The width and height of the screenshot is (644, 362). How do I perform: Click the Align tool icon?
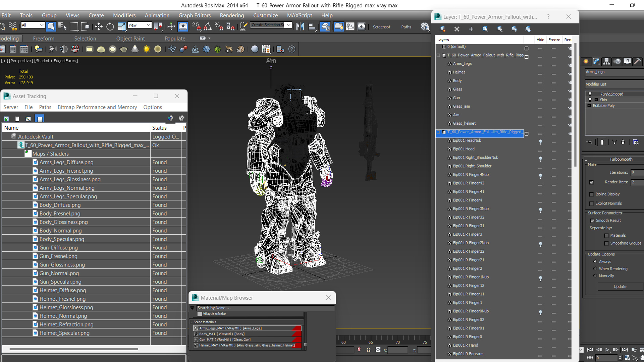point(312,26)
